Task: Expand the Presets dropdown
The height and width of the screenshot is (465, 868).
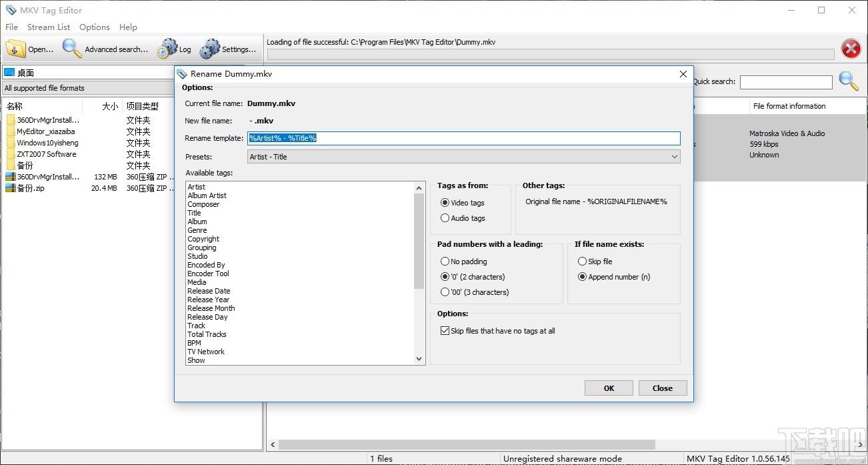Action: click(x=674, y=157)
